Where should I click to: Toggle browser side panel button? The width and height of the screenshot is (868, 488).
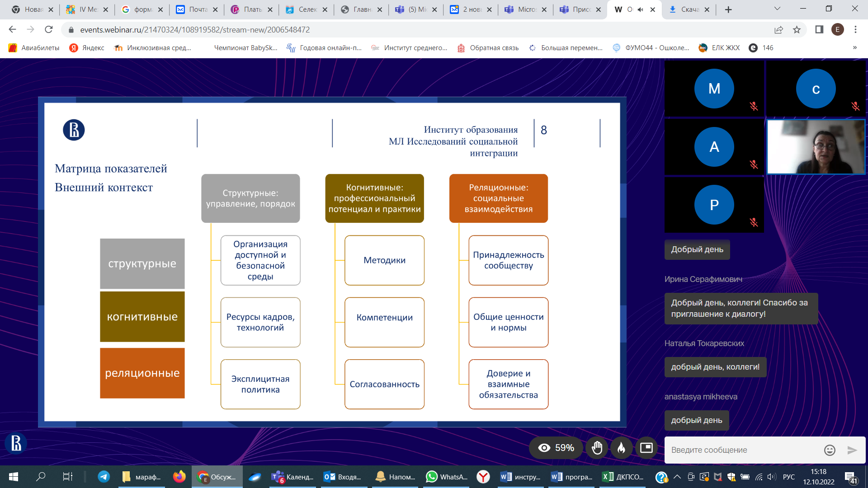(819, 30)
